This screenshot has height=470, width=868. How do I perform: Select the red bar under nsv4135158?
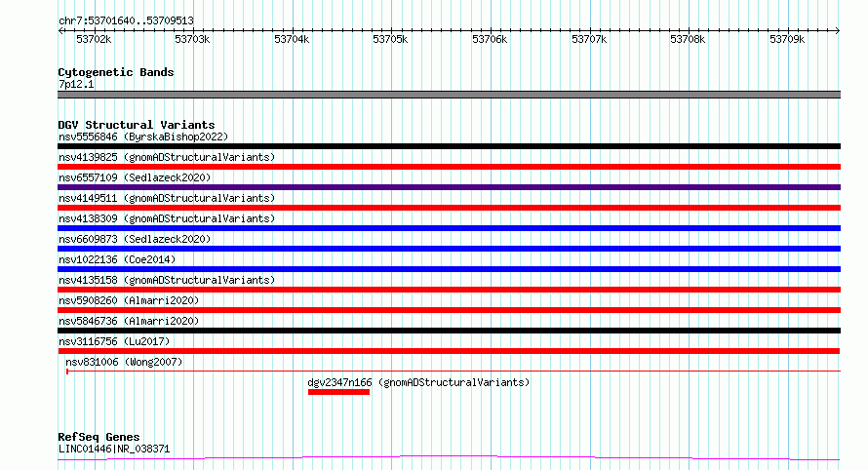(449, 290)
